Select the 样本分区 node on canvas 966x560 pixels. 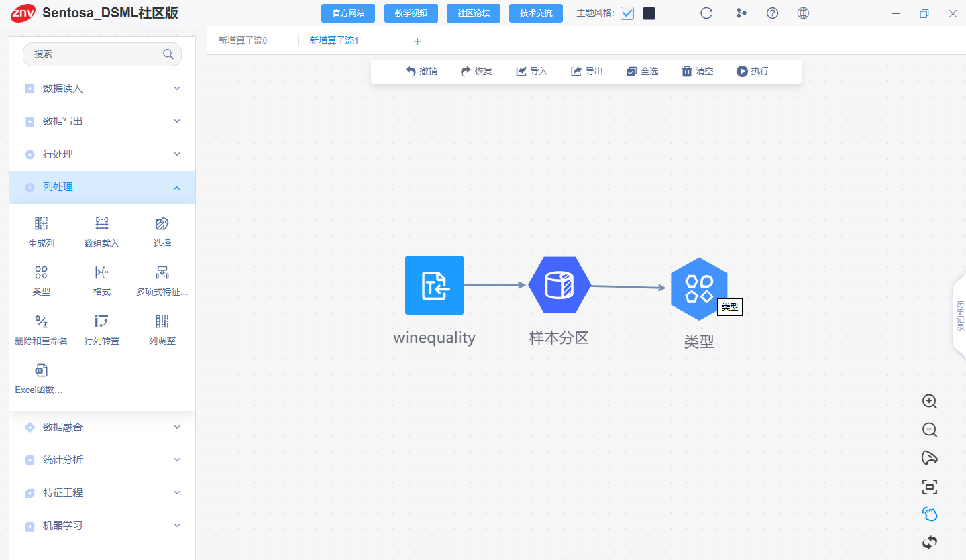[559, 285]
